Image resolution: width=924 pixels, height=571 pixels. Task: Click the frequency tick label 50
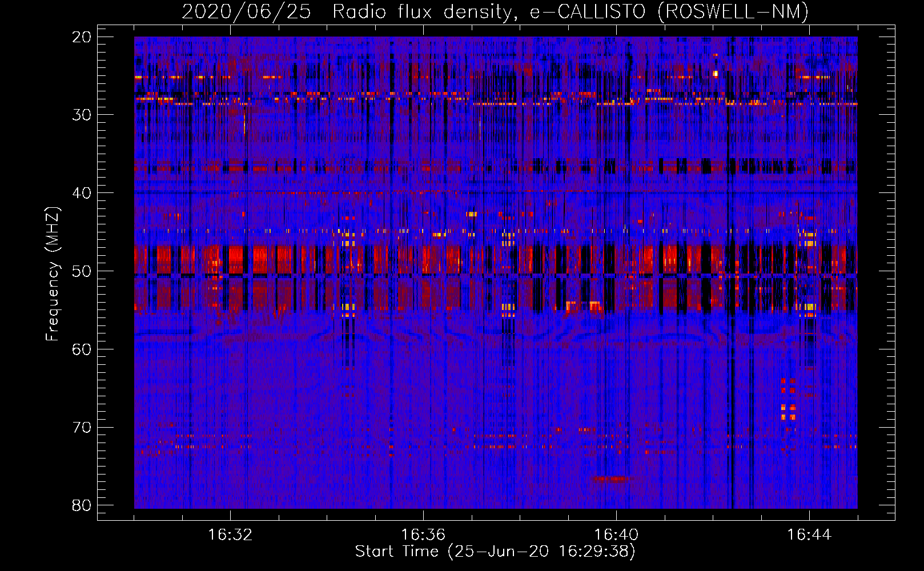pos(82,271)
